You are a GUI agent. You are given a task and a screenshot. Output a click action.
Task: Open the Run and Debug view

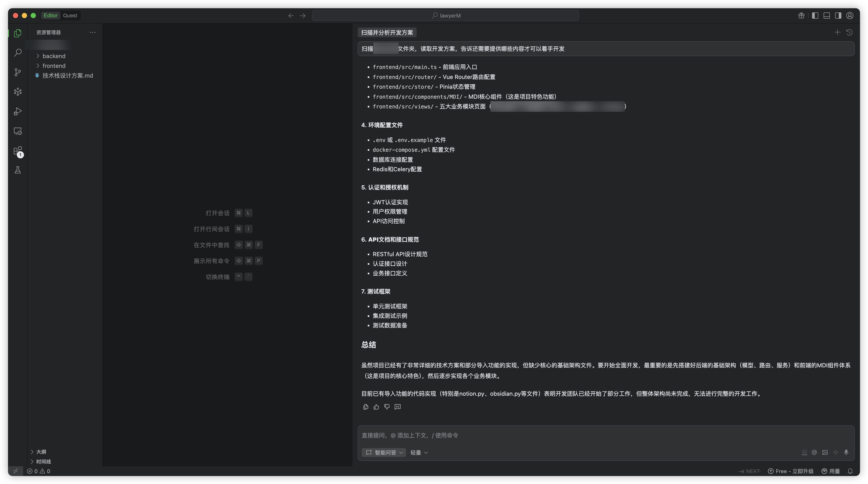click(x=18, y=112)
